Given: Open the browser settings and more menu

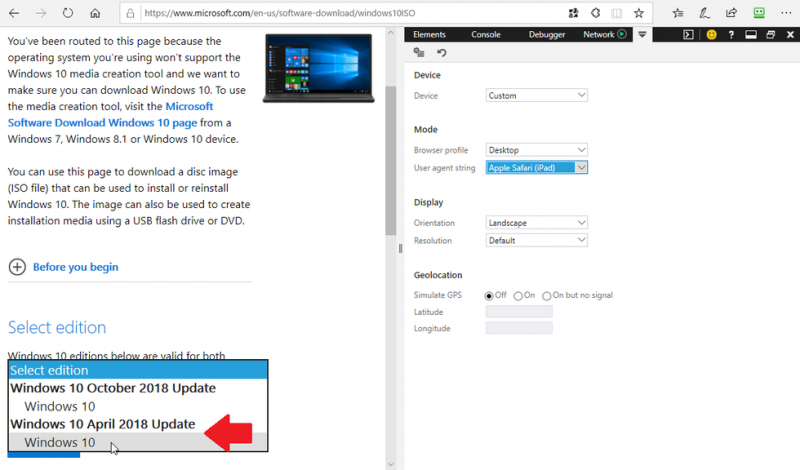Looking at the screenshot, I should point(786,13).
